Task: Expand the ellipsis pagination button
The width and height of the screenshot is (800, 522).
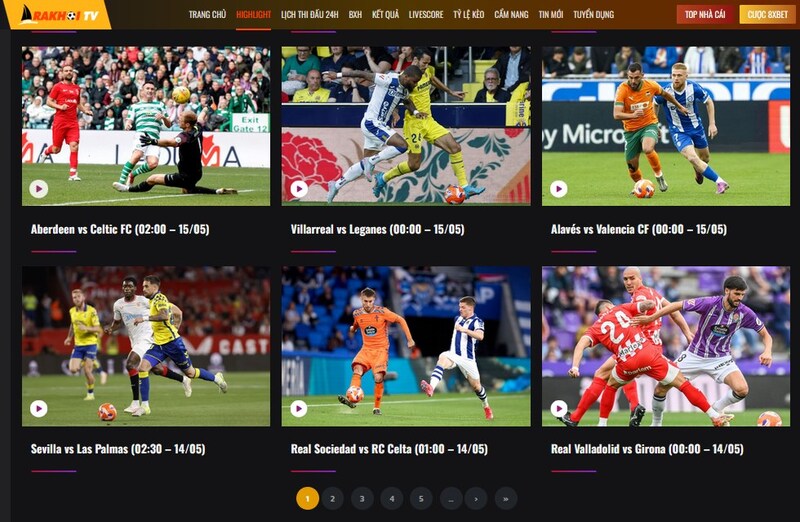Action: (451, 499)
